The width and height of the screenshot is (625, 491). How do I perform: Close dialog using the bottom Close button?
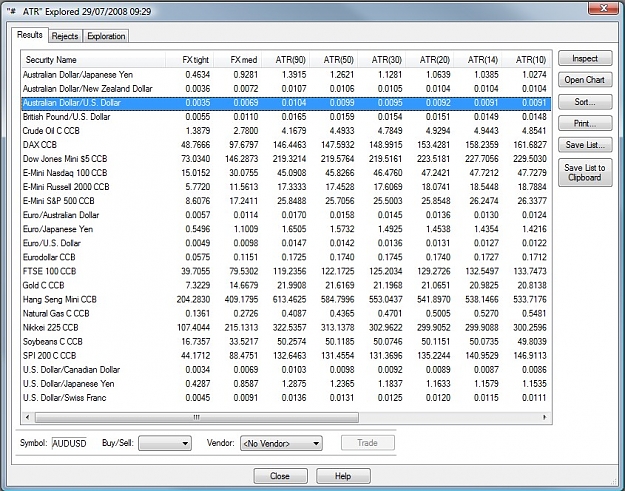[280, 476]
